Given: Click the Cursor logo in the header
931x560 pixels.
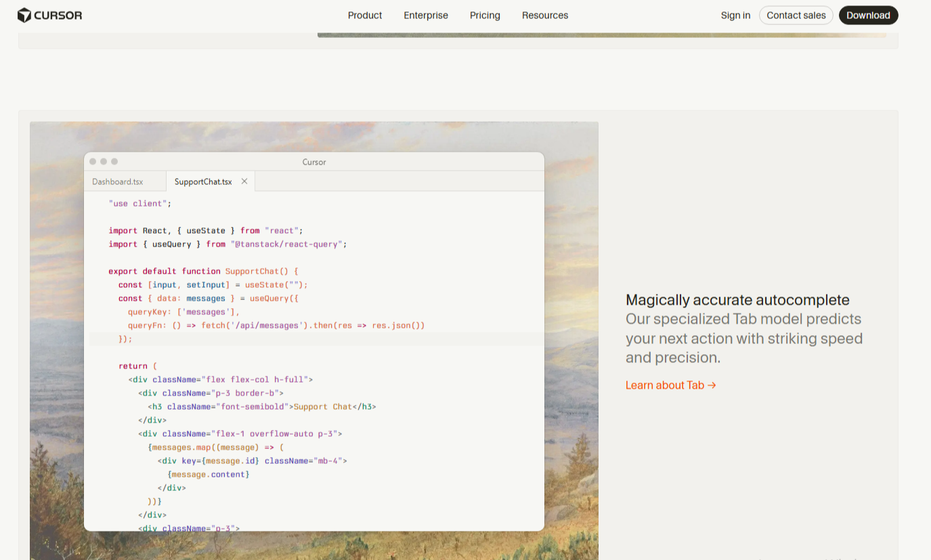Looking at the screenshot, I should 49,15.
